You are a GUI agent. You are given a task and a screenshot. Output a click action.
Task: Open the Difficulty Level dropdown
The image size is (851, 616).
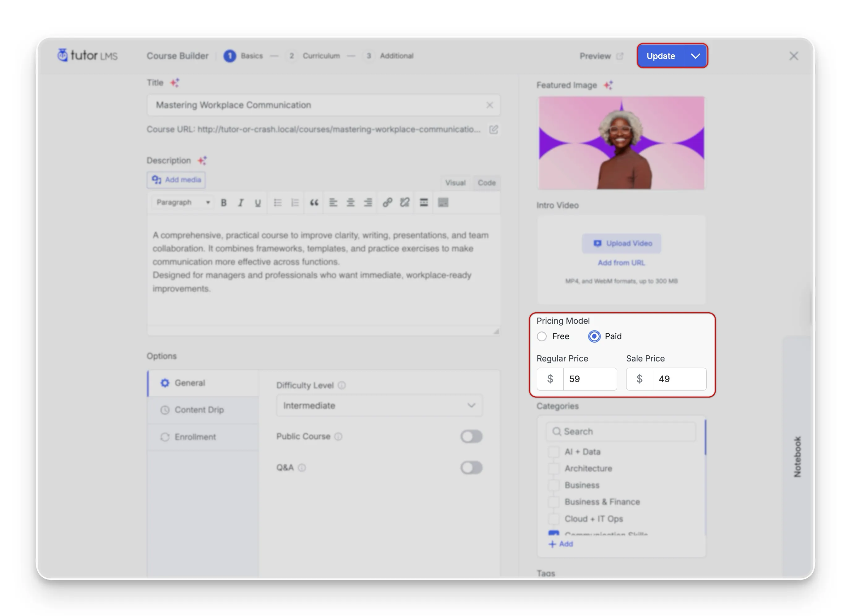coord(379,405)
